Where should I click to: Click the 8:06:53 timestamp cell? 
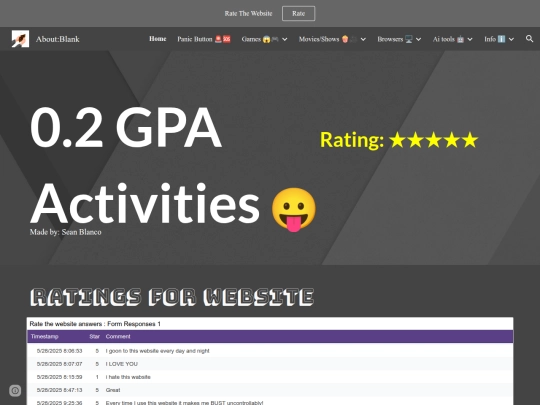59,351
